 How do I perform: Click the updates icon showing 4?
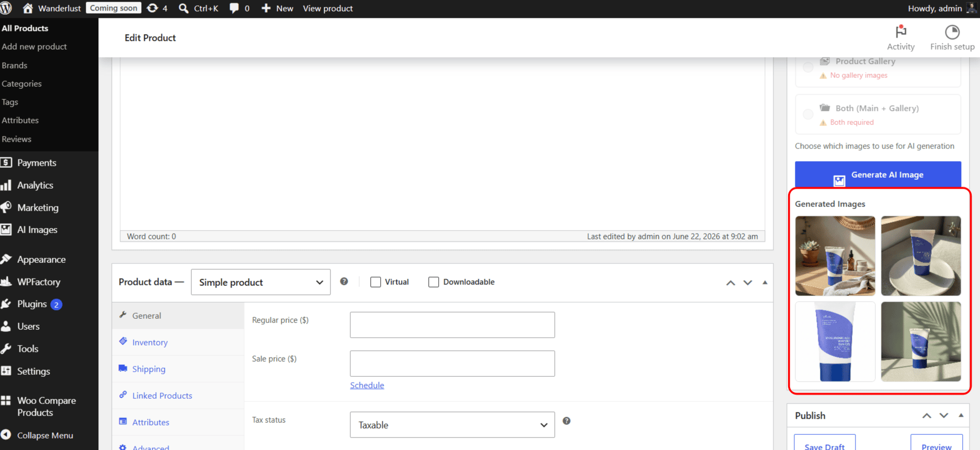(x=152, y=8)
